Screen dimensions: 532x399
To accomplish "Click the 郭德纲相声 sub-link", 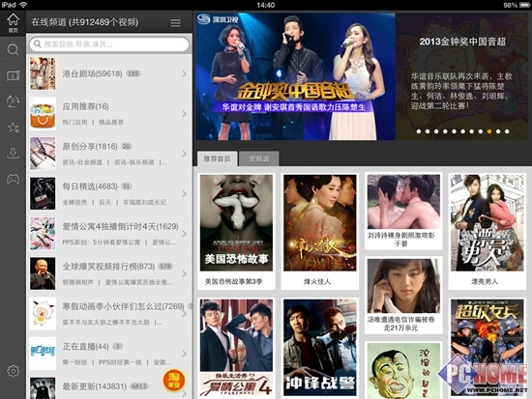I will (x=77, y=282).
